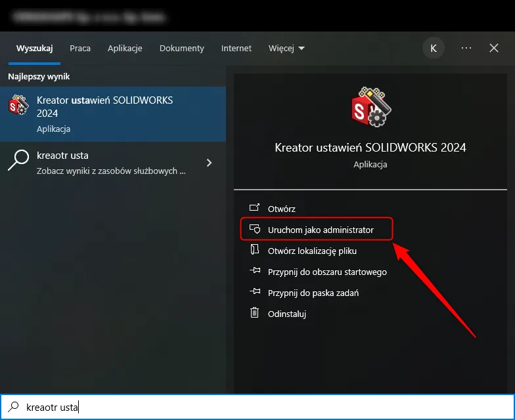Click the SOLIDWORKS icon in the best result row
Viewport: 515px width, 420px height.
(x=18, y=105)
